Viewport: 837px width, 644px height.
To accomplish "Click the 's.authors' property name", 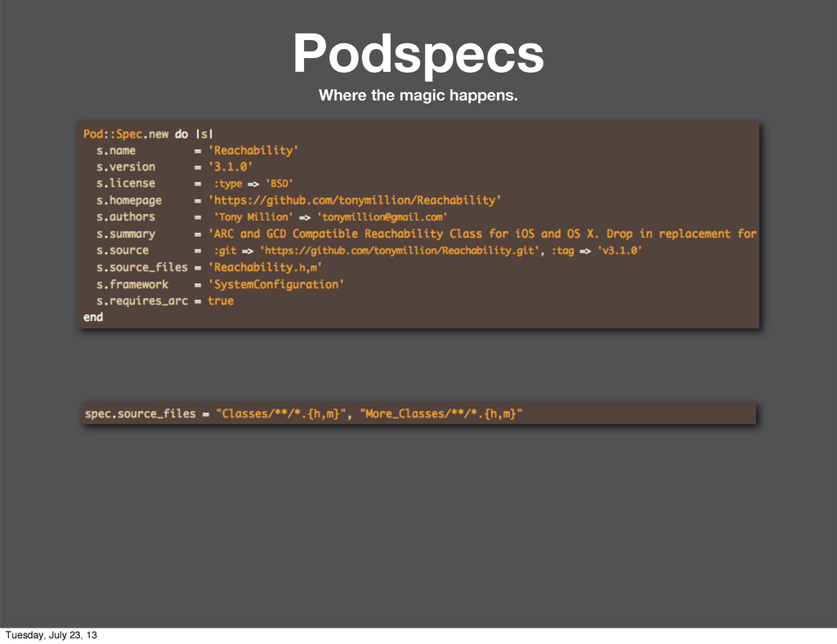I will coord(125,217).
